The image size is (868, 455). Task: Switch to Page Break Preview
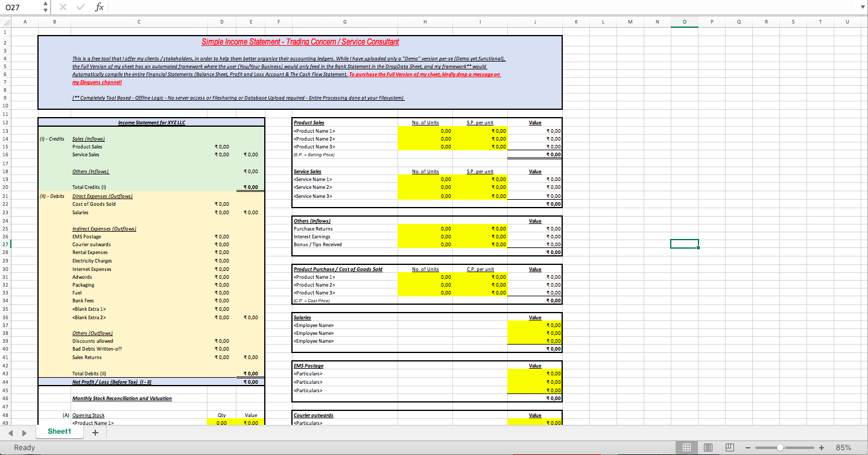(729, 448)
